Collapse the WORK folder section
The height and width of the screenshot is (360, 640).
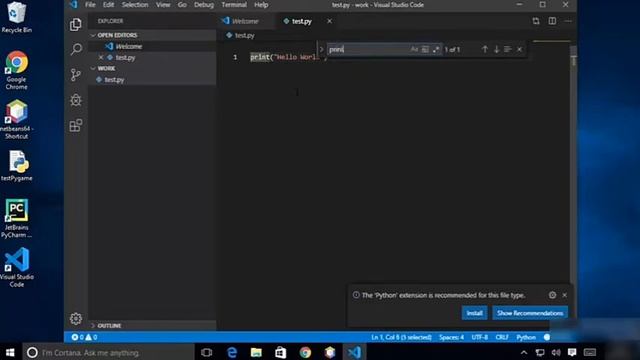(x=106, y=68)
